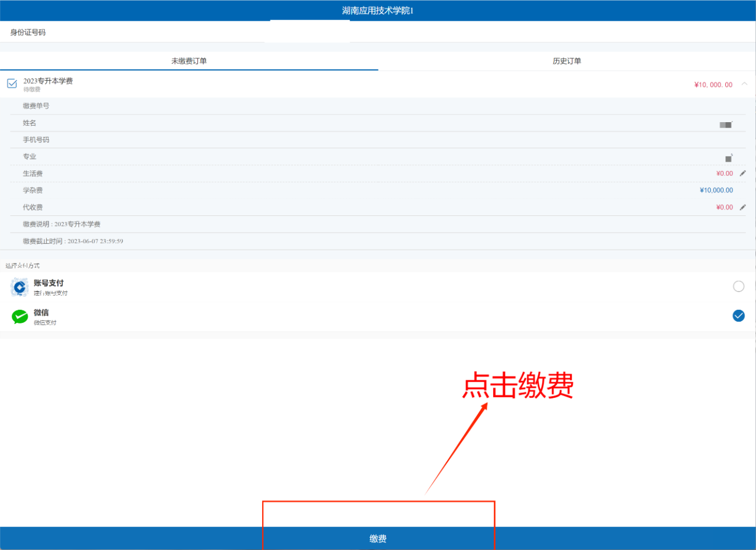The image size is (756, 550).
Task: Select the 账号支付 radio button
Action: pyautogui.click(x=738, y=286)
